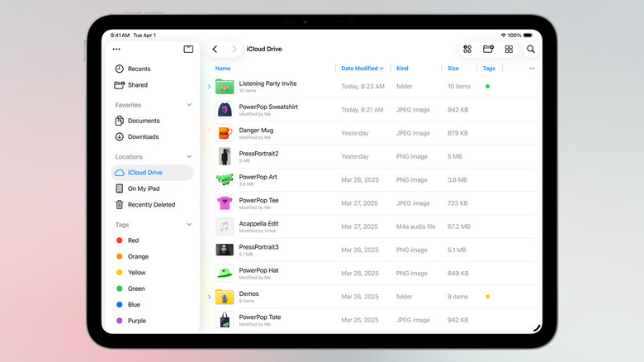The height and width of the screenshot is (362, 644).
Task: Expand the Demos folder arrow
Action: point(209,297)
